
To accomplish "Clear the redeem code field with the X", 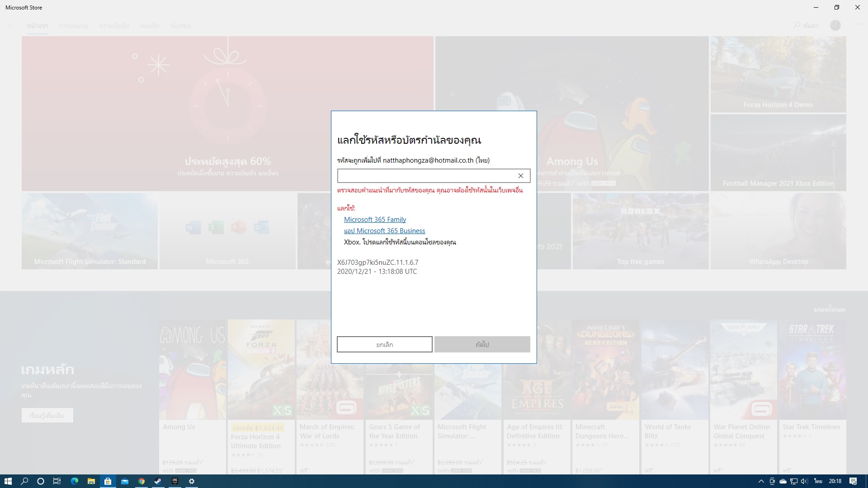I will pos(521,176).
